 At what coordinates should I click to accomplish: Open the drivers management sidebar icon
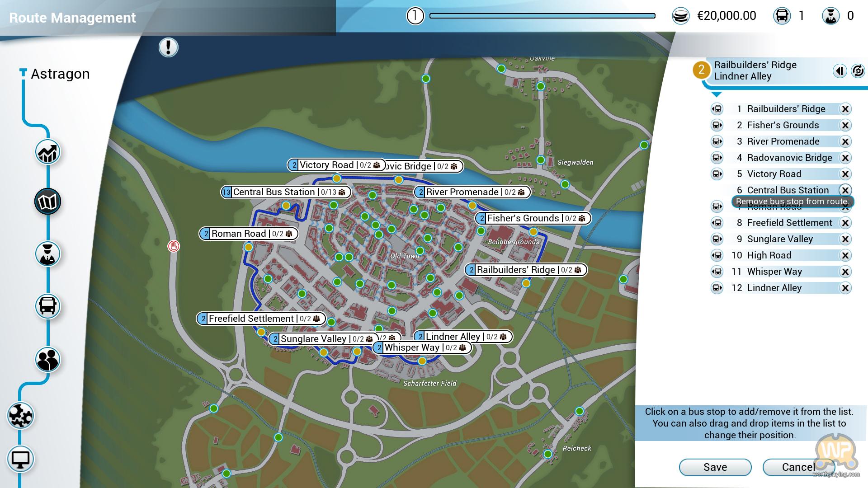[47, 254]
